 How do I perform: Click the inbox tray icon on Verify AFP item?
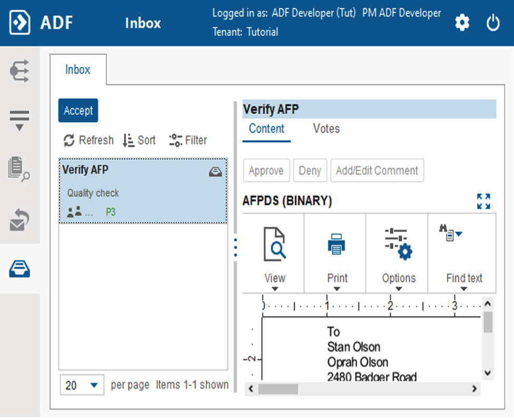tap(216, 172)
